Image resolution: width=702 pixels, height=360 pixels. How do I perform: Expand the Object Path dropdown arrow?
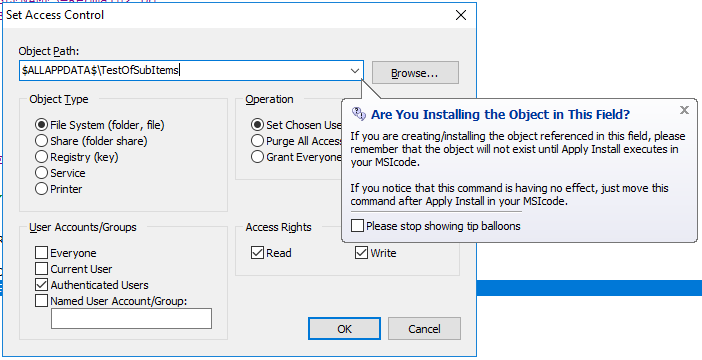pyautogui.click(x=355, y=71)
